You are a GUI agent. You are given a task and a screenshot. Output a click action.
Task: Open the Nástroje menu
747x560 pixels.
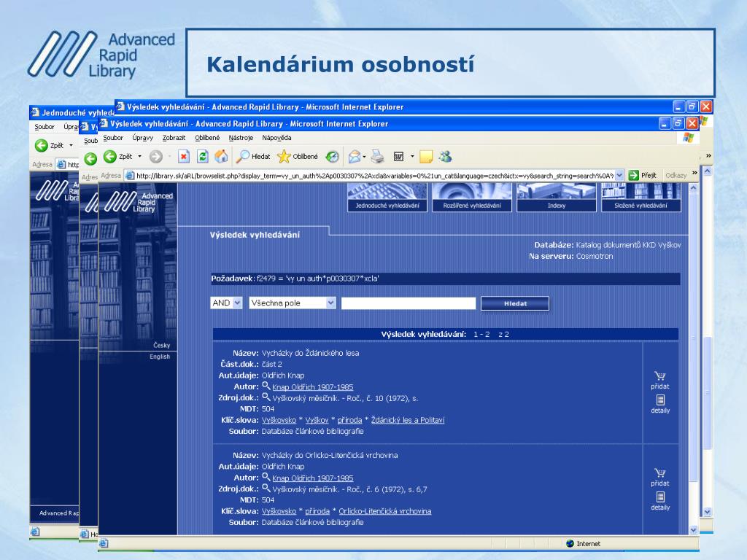(x=241, y=138)
